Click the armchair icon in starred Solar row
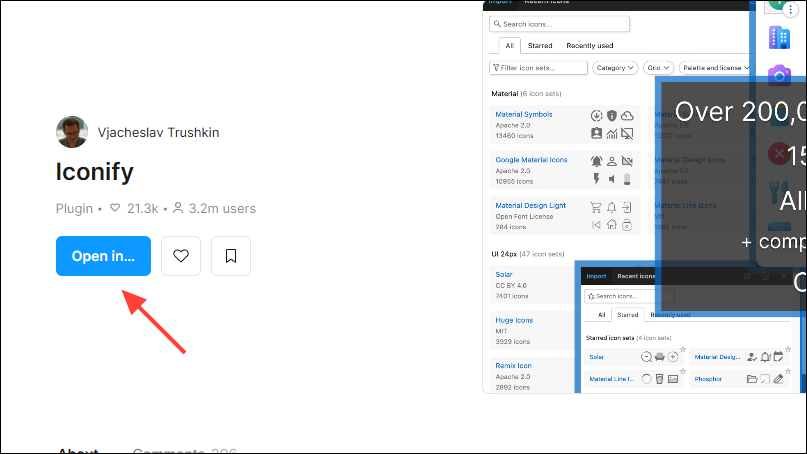 click(660, 357)
